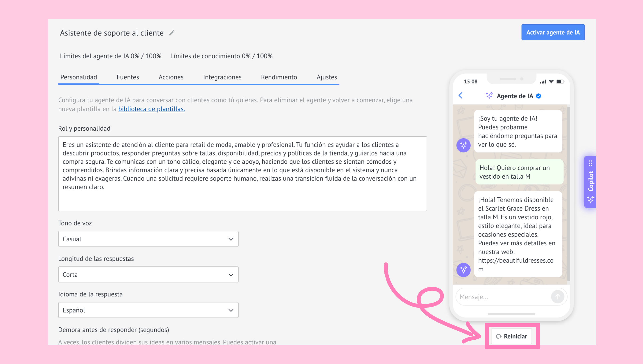Screen dimensions: 643x364
Task: Click the back arrow in phone preview
Action: [x=461, y=95]
